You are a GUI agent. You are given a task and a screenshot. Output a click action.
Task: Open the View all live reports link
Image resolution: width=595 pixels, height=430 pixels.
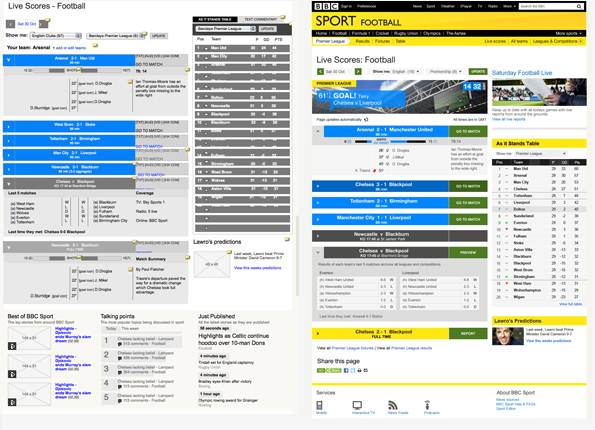pyautogui.click(x=508, y=119)
